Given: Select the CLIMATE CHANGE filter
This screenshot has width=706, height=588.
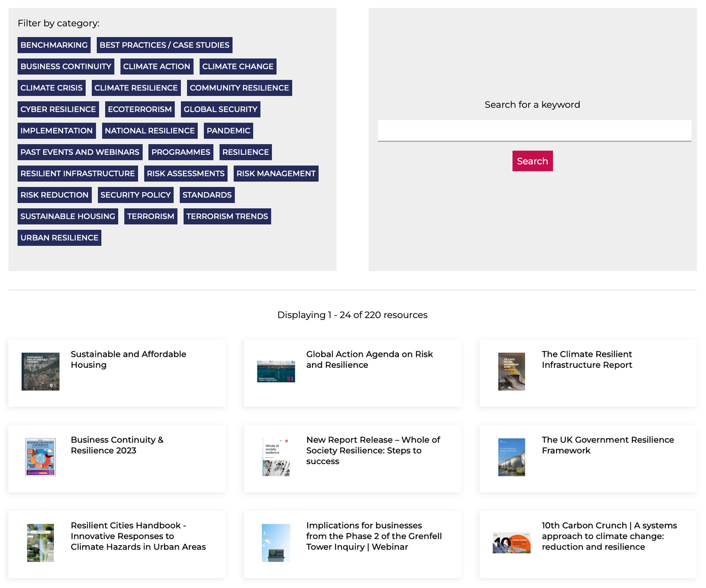Looking at the screenshot, I should click(x=237, y=66).
